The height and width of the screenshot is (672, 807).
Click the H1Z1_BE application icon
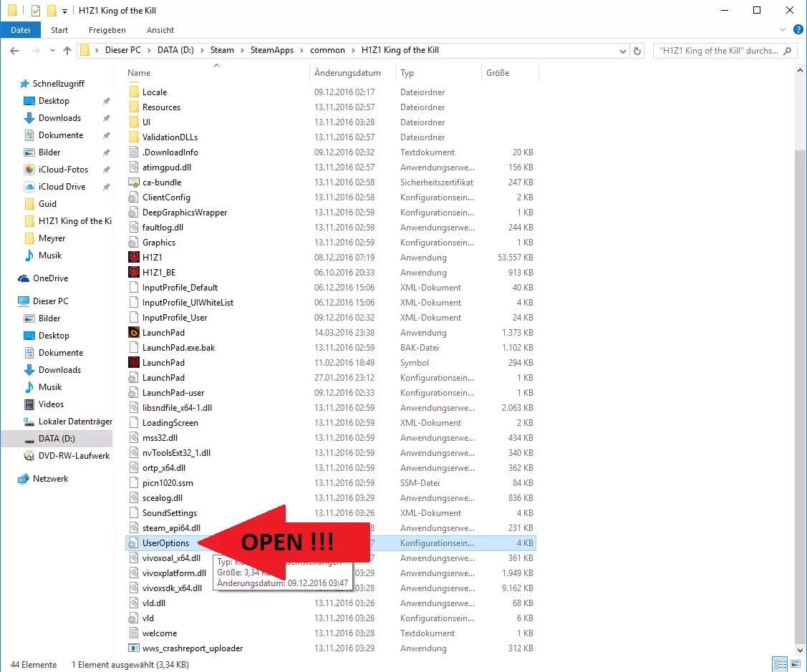click(x=134, y=272)
